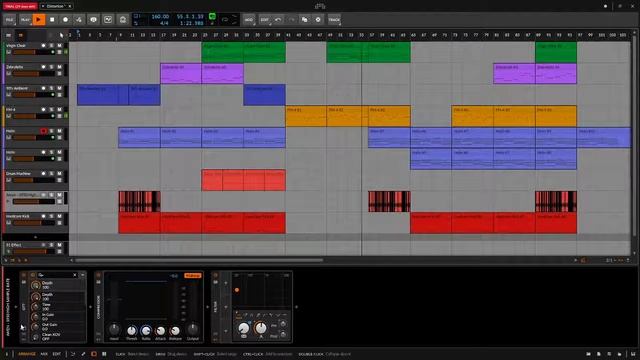Mute the FM-4 track
Image resolution: width=640 pixels, height=360 pixels.
coord(60,109)
